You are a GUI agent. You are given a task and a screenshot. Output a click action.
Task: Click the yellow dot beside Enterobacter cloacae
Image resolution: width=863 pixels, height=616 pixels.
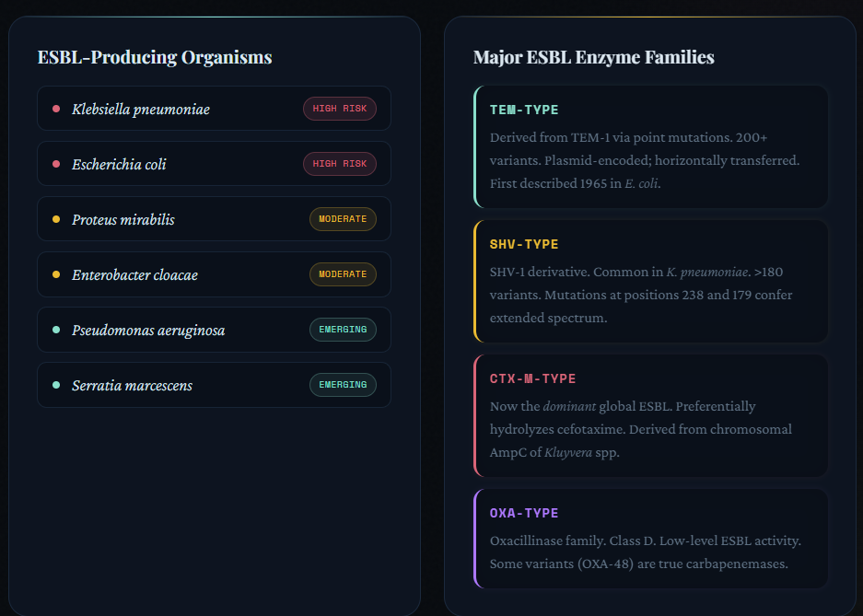click(56, 274)
